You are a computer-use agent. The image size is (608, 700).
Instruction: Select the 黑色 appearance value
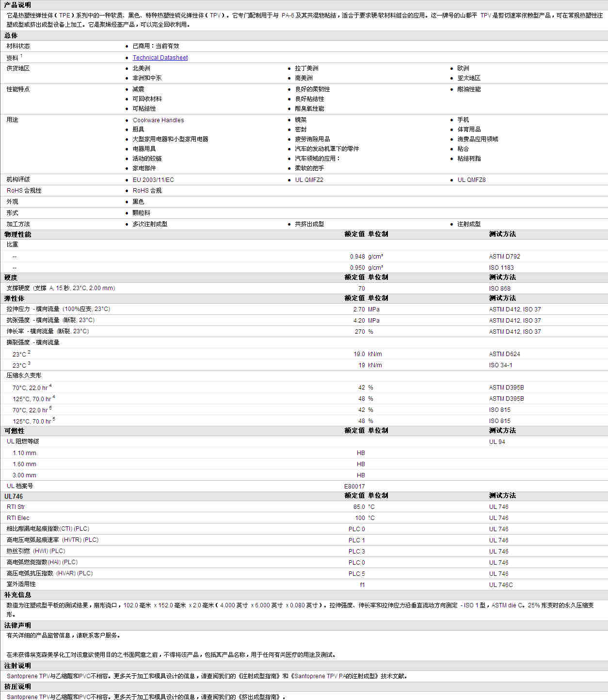pyautogui.click(x=139, y=202)
